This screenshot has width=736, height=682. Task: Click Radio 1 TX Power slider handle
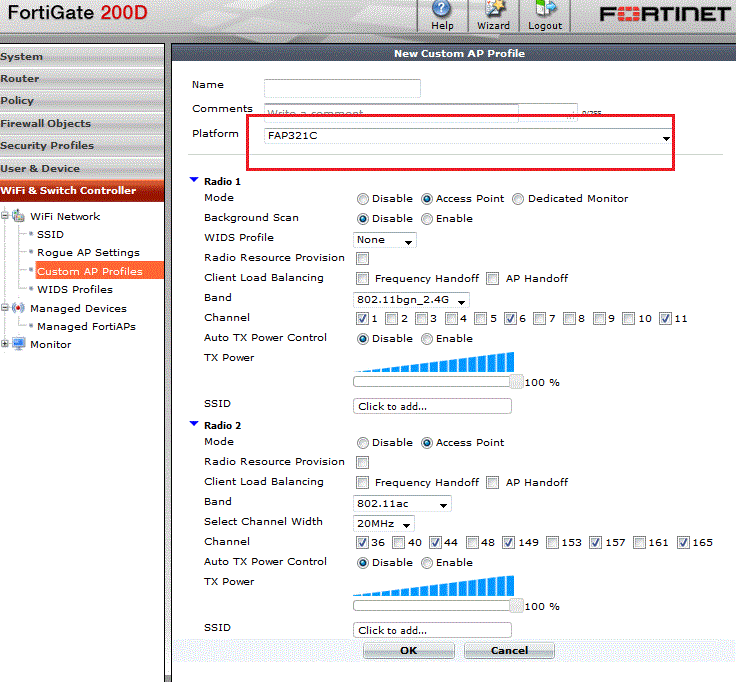(x=516, y=382)
